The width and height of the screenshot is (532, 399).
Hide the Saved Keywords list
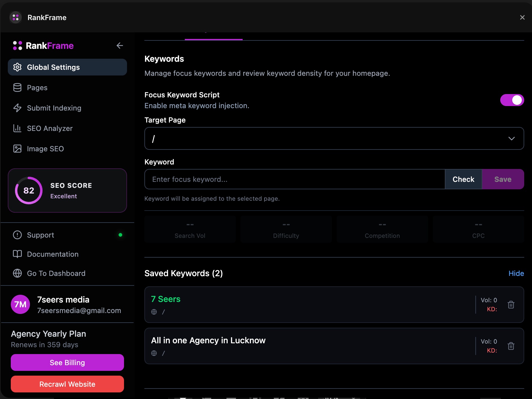(516, 273)
